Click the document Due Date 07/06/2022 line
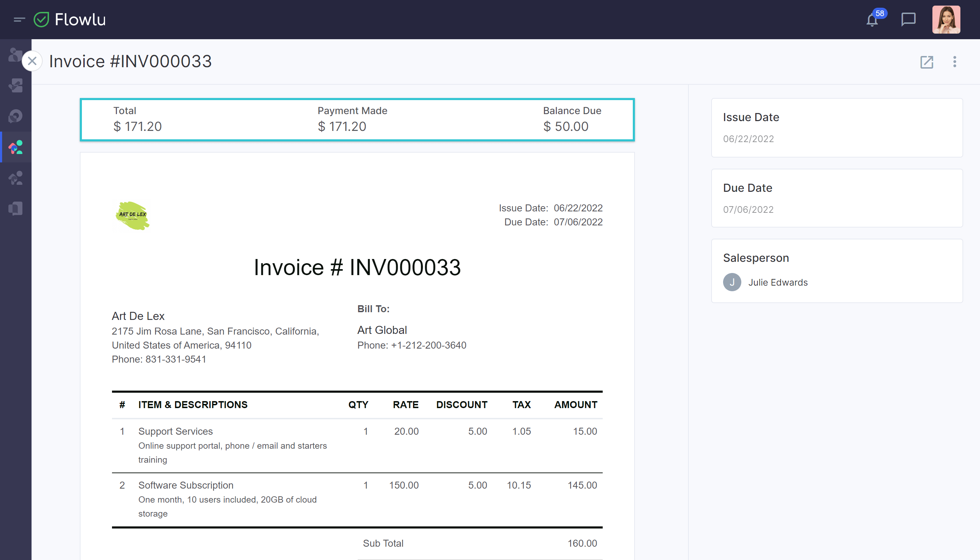The height and width of the screenshot is (560, 980). 553,222
